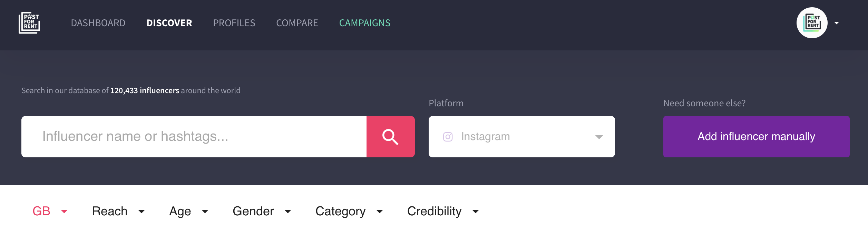The image size is (868, 235).
Task: Expand the Age filter
Action: point(189,211)
